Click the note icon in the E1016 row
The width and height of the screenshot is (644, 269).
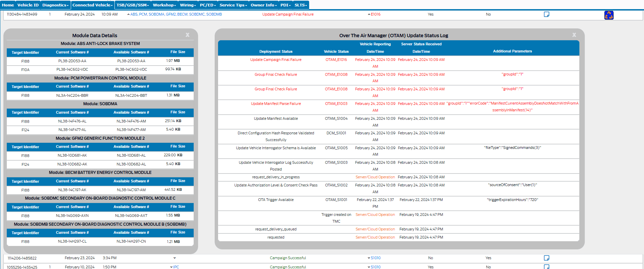(546, 14)
